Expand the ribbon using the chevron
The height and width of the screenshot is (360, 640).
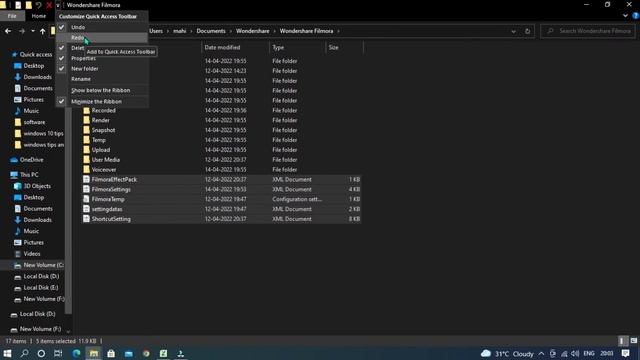click(625, 16)
